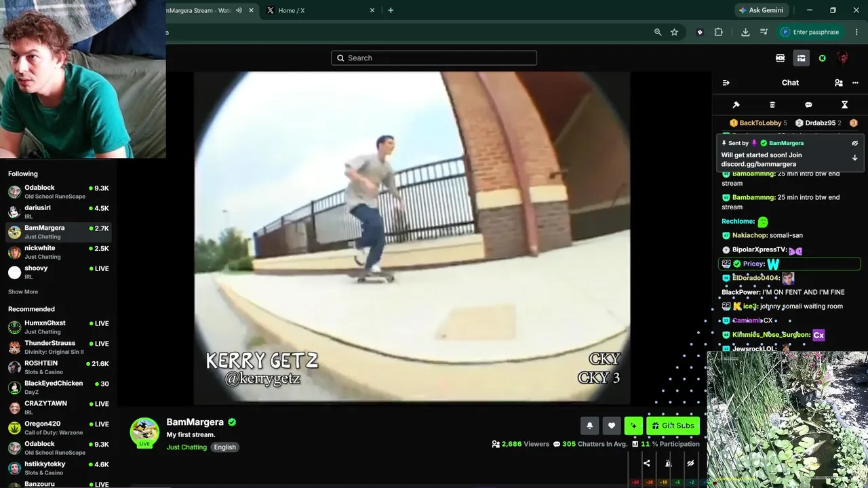
Task: Click the Pricey username in chat
Action: click(753, 264)
